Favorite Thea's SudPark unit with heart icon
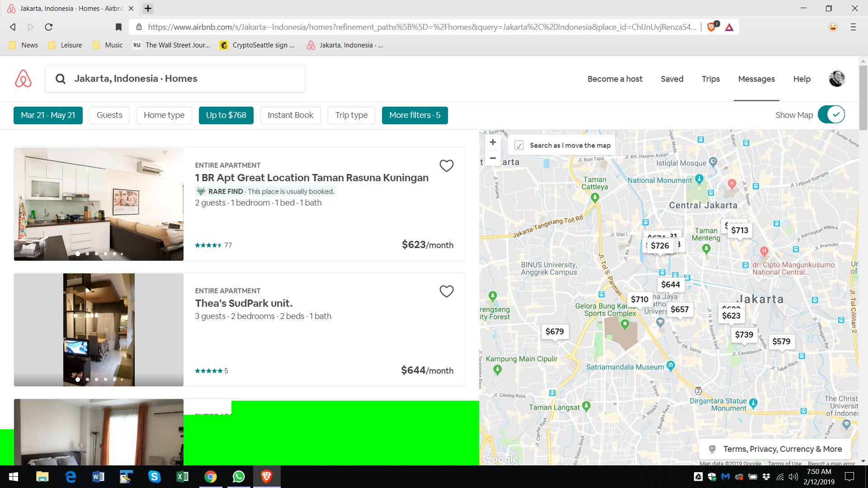868x488 pixels. (x=446, y=291)
